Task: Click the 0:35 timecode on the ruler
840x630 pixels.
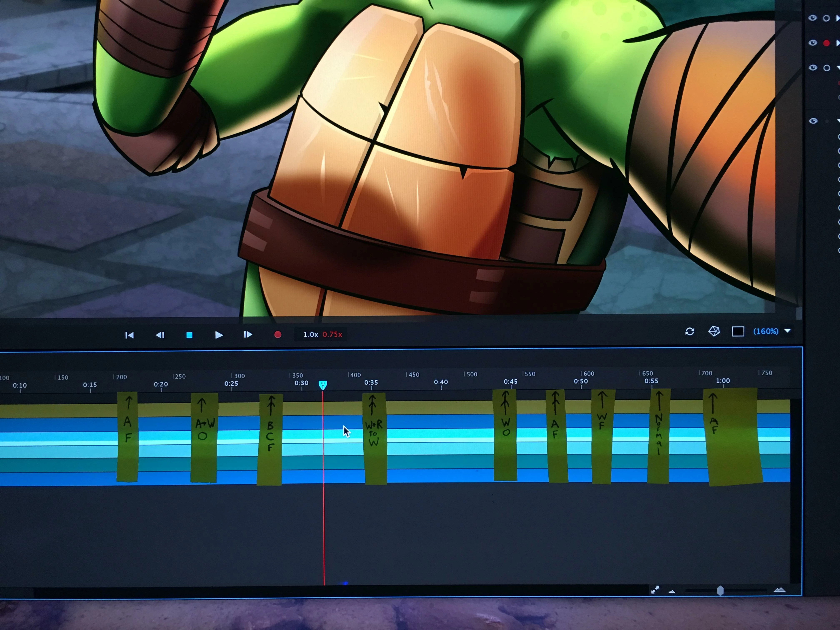Action: click(x=371, y=382)
